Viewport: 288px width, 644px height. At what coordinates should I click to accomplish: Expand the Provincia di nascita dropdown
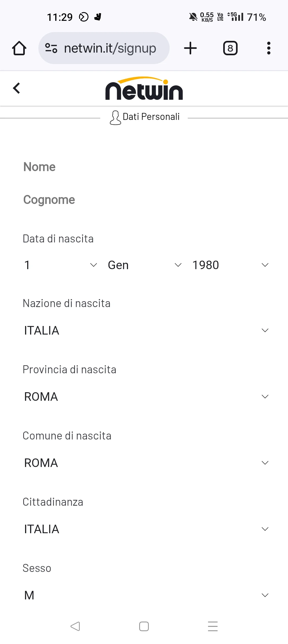point(146,397)
